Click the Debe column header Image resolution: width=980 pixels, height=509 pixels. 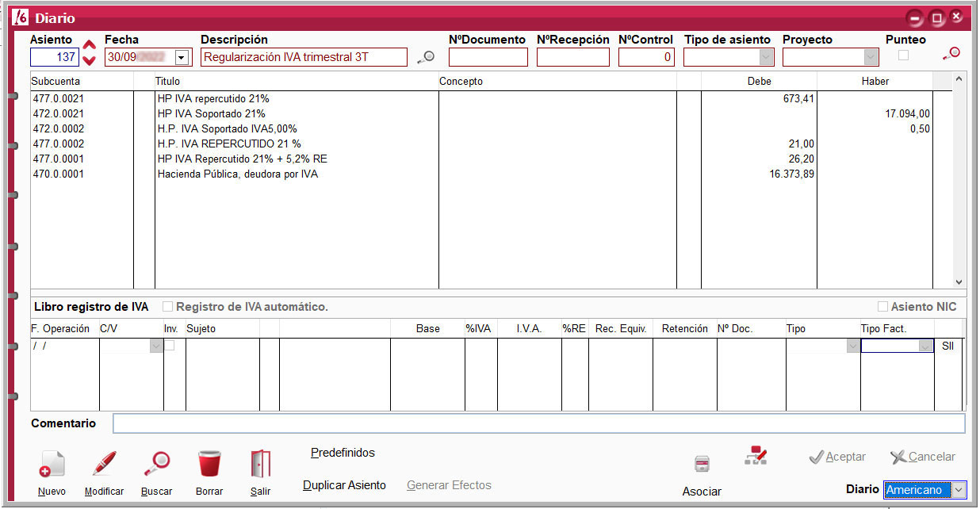760,82
